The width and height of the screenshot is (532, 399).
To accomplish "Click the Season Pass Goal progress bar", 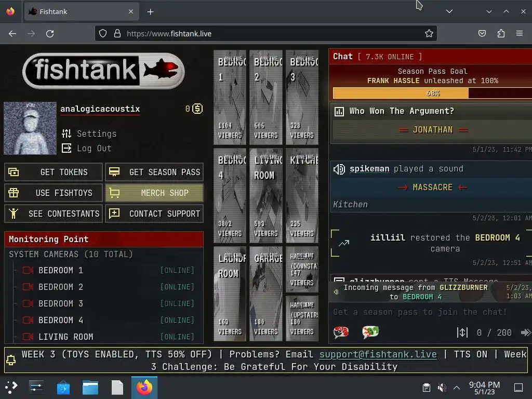I will [433, 93].
